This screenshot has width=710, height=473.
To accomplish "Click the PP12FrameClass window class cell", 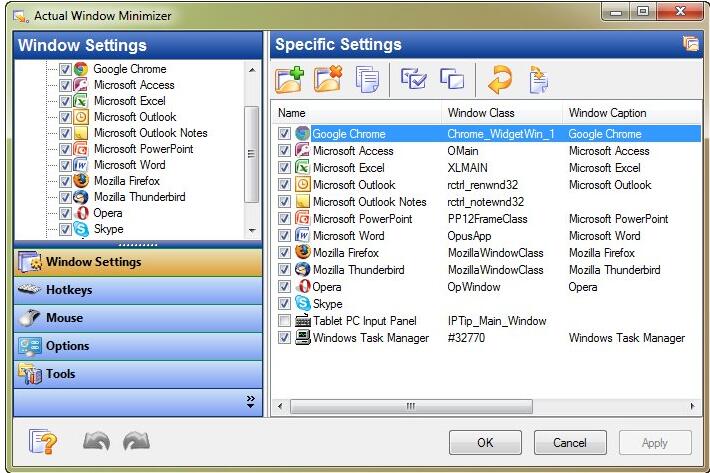I will [x=487, y=219].
